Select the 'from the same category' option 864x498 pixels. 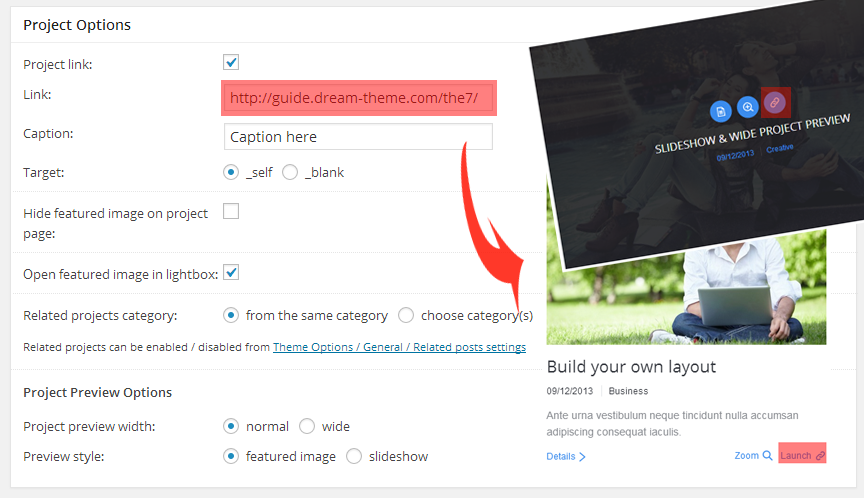(x=232, y=315)
